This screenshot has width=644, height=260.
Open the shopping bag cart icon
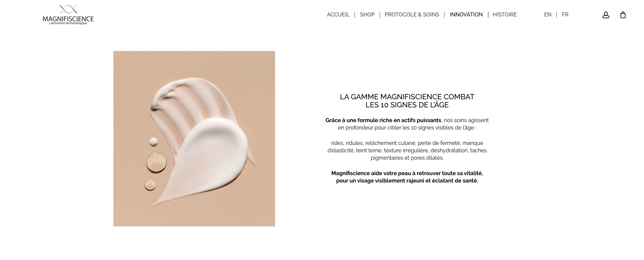(623, 15)
